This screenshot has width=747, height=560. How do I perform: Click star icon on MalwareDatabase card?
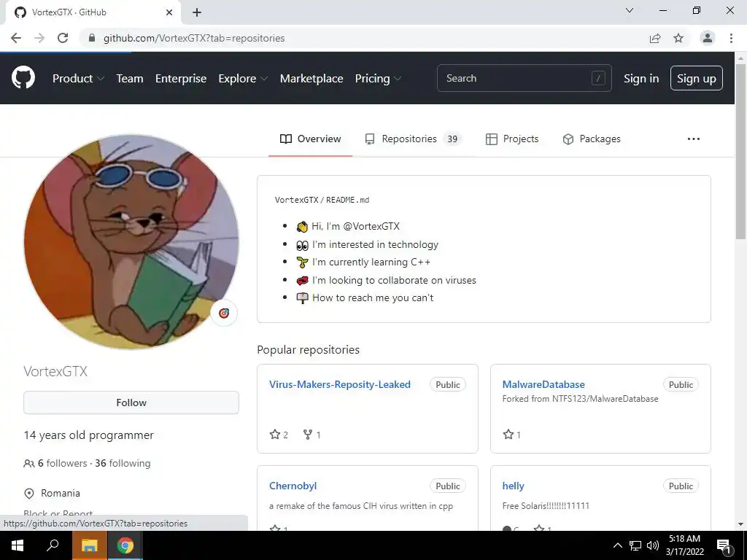(508, 435)
